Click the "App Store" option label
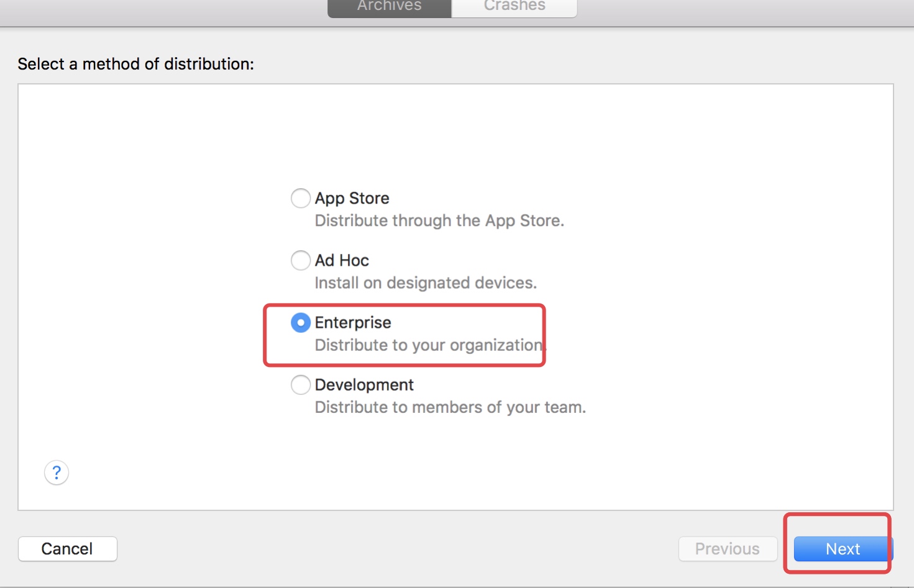The height and width of the screenshot is (588, 914). pos(352,199)
